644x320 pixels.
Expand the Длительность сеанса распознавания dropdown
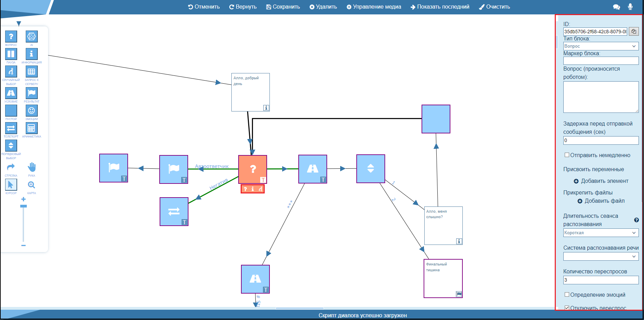coord(601,233)
